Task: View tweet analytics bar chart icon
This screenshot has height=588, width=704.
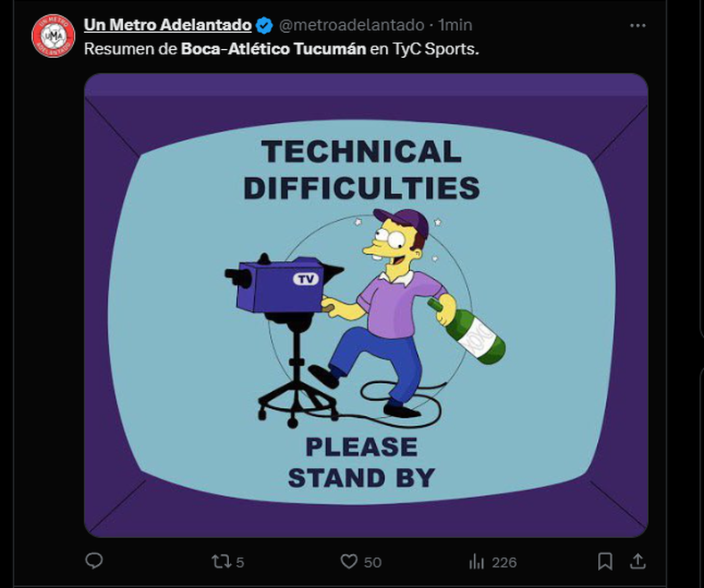Action: 477,561
